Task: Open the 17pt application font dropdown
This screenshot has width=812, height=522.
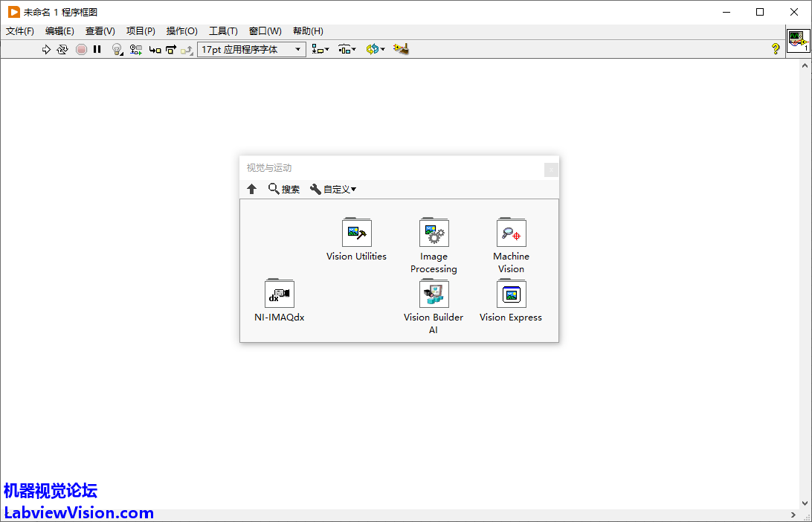Action: coord(251,49)
